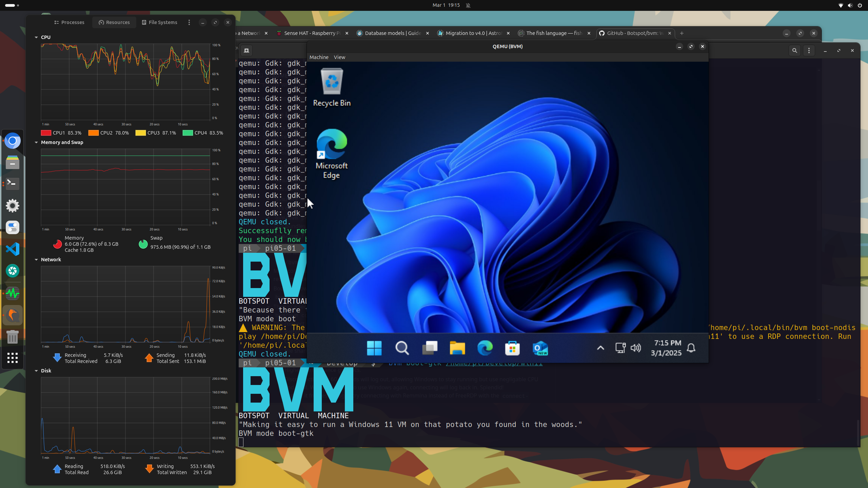Image resolution: width=868 pixels, height=488 pixels.
Task: Collapse the CPU section
Action: point(36,37)
